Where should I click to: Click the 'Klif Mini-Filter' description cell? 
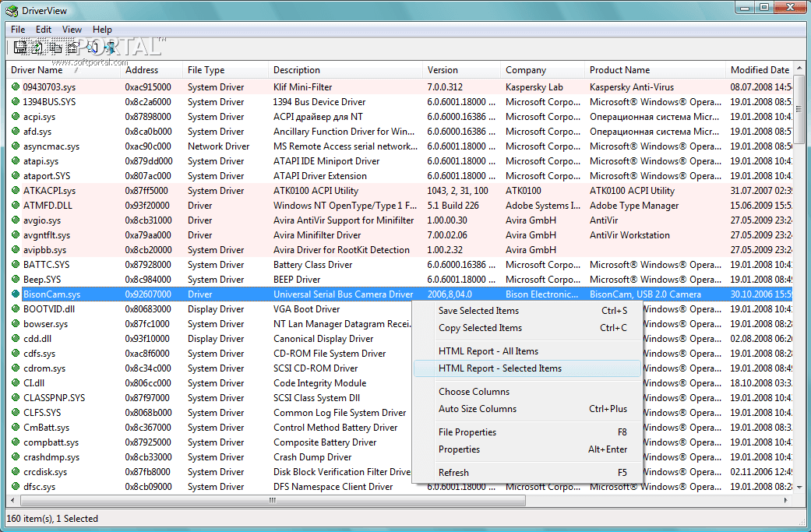coord(302,87)
